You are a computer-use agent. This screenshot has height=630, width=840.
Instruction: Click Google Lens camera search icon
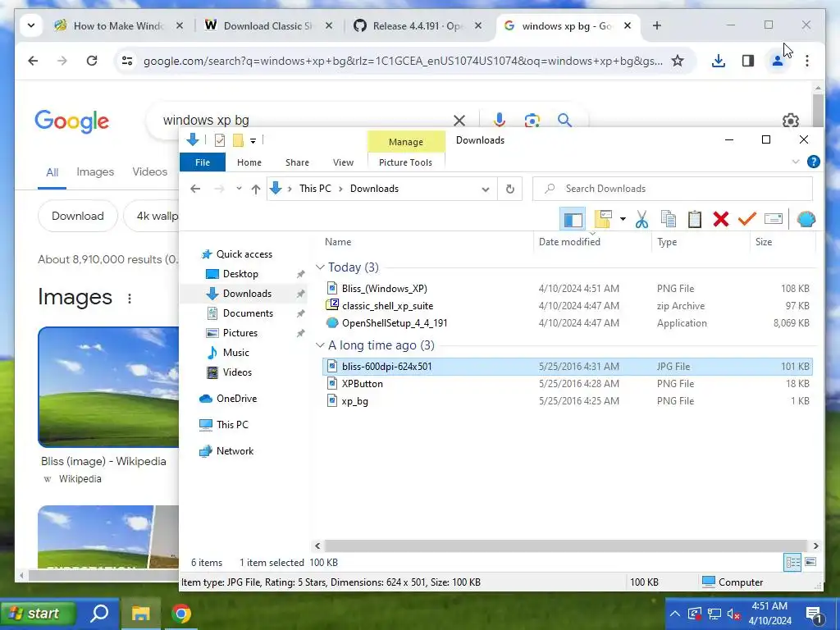coord(532,120)
